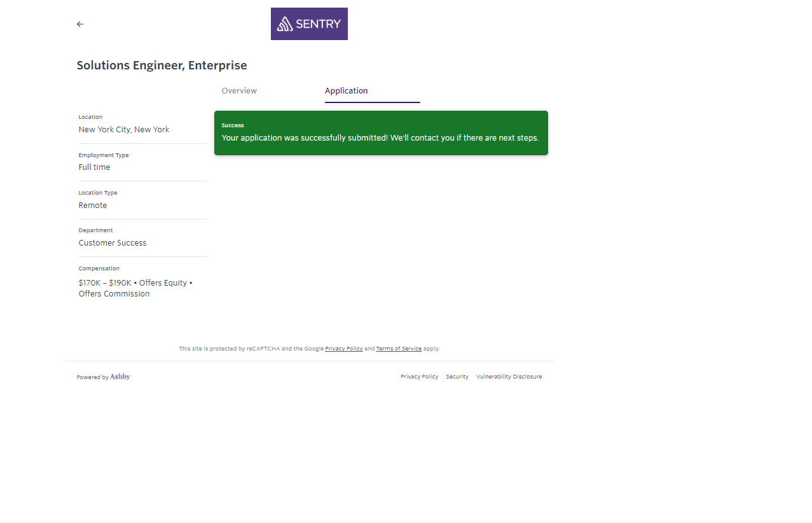Click the Solutions Engineer, Enterprise job title
Screen dimensions: 812x523
pyautogui.click(x=162, y=66)
